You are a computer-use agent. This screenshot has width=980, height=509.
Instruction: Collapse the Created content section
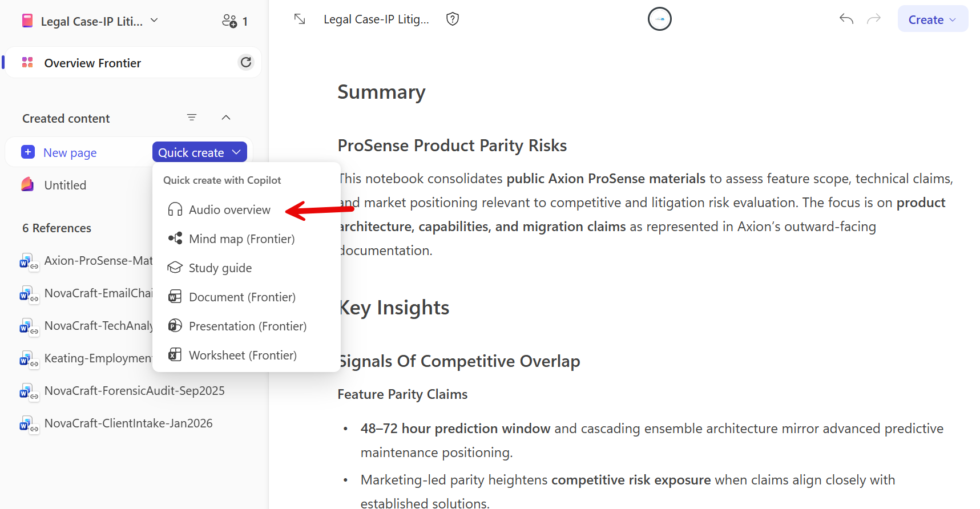click(x=226, y=118)
